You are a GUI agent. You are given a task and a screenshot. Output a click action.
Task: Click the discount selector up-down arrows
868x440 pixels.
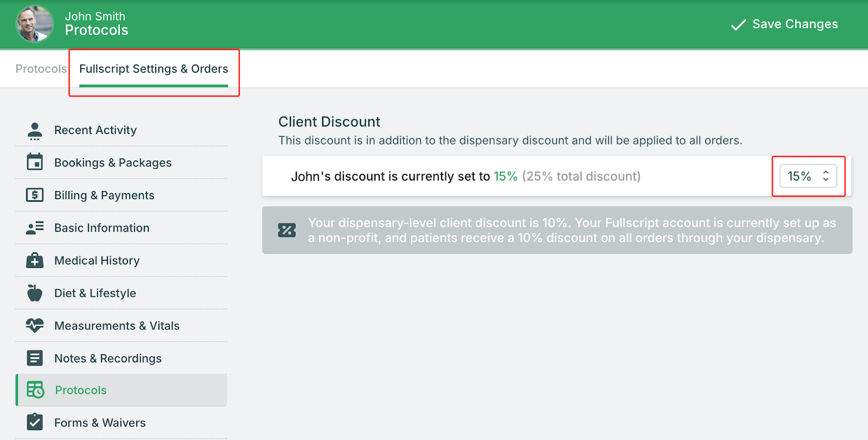point(826,176)
